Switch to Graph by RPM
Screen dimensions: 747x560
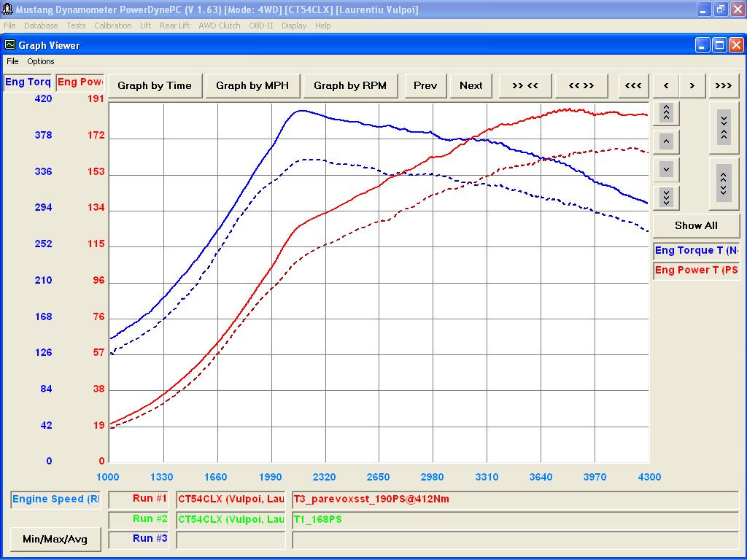pyautogui.click(x=350, y=86)
